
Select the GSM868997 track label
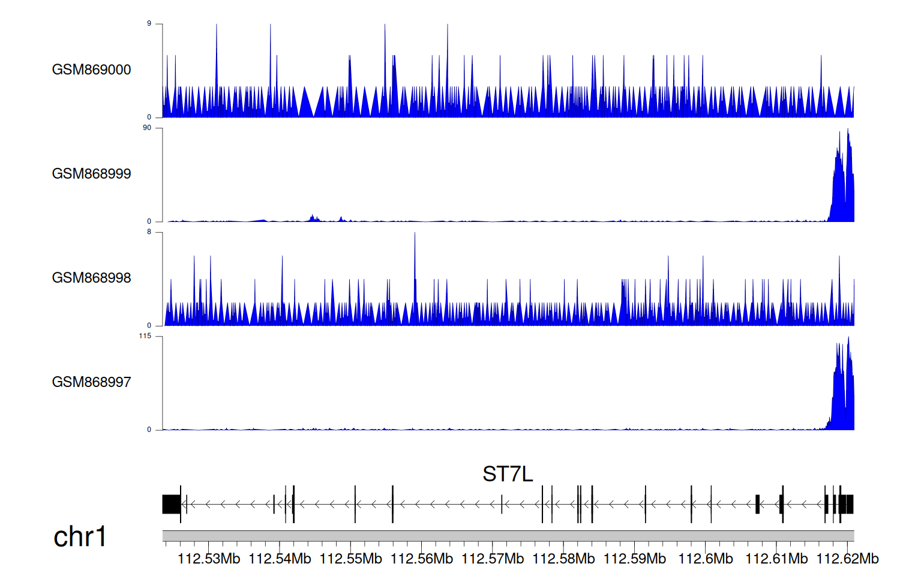tap(91, 382)
